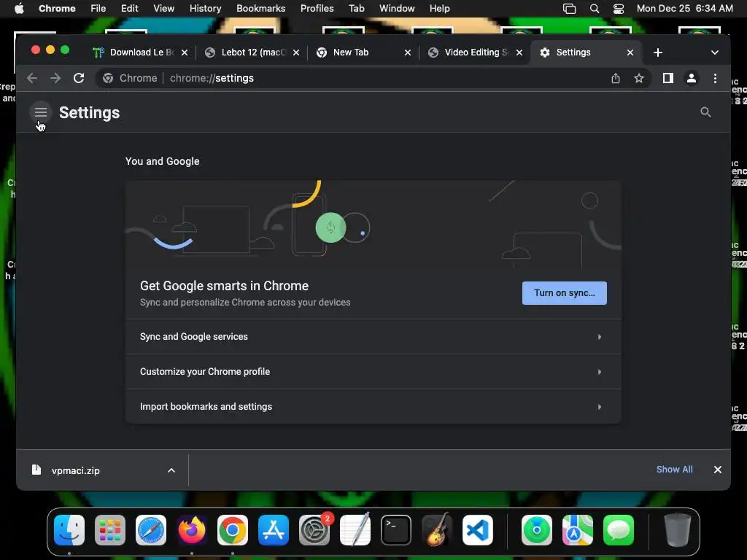This screenshot has width=747, height=560.
Task: Open the Settings hamburger menu
Action: 41,112
